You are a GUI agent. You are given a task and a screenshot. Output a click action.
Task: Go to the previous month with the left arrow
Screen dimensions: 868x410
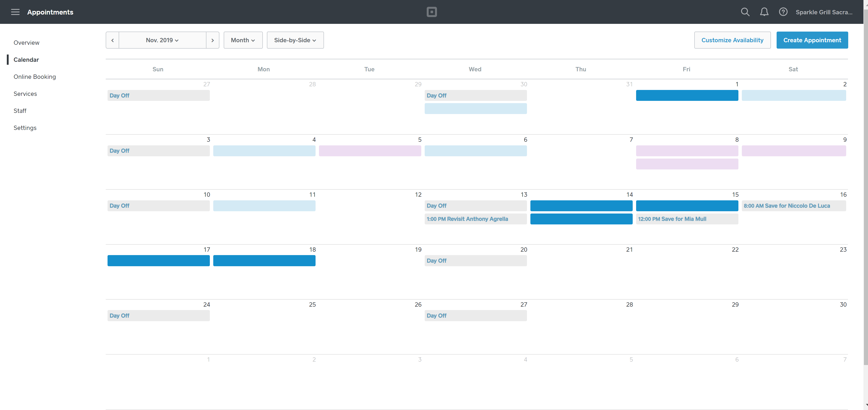coord(112,40)
